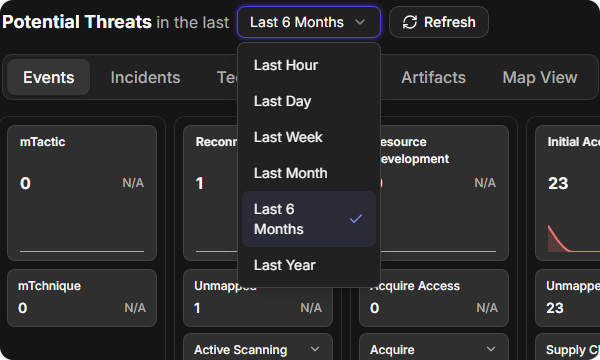Expand the Acquire dropdown chevron
The width and height of the screenshot is (600, 360).
tap(491, 349)
